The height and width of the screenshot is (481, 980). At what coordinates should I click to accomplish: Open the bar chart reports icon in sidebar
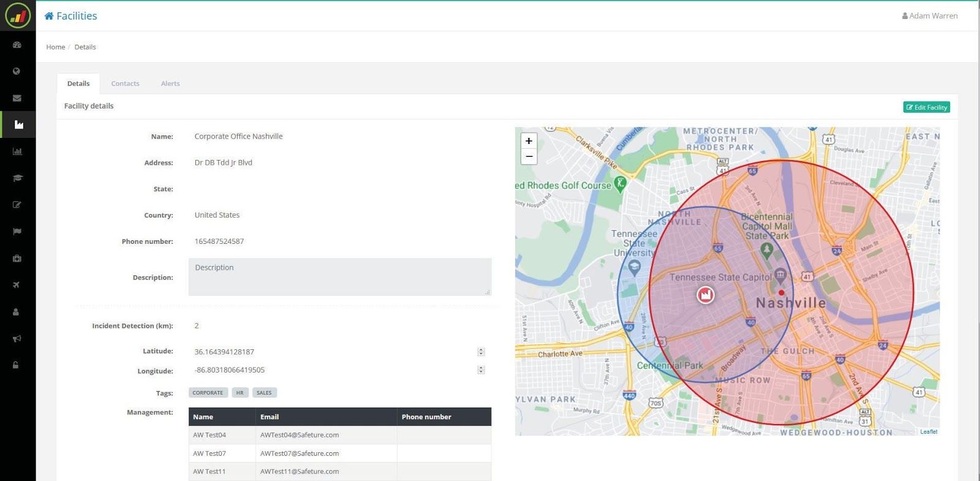[x=17, y=151]
